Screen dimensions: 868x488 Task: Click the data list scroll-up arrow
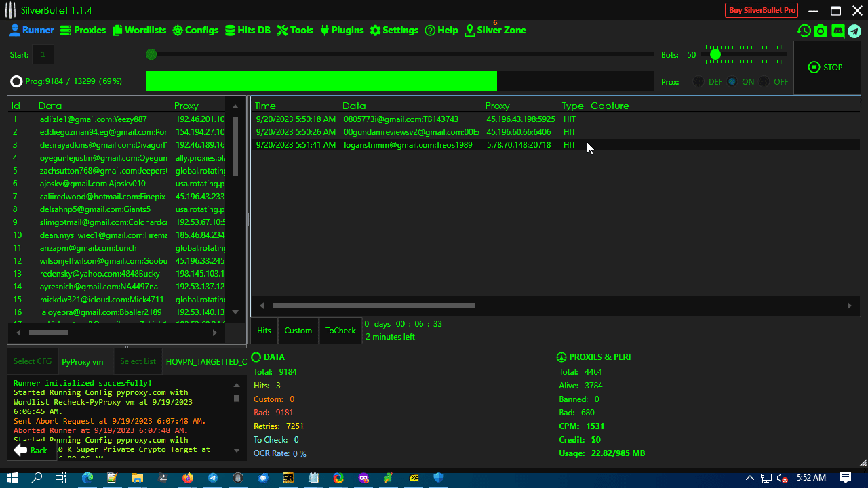[x=235, y=106]
